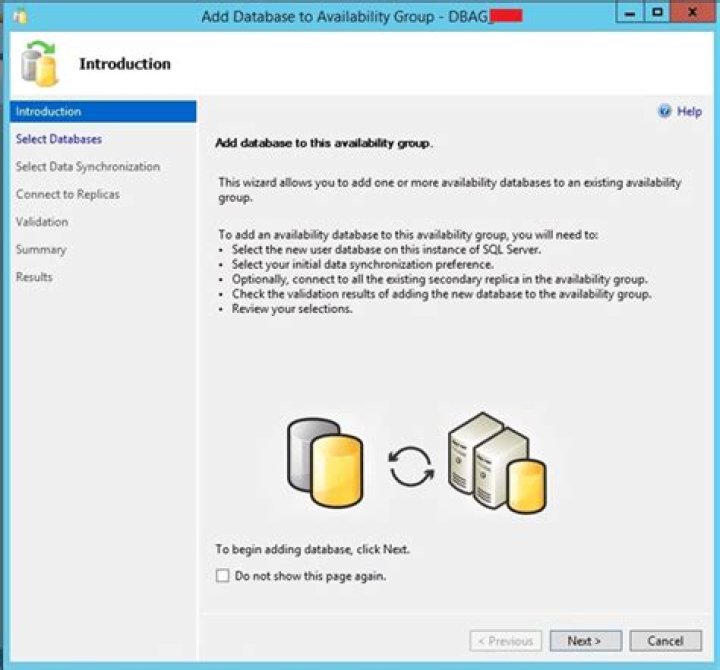Close the wizard window
Image resolution: width=720 pixels, height=670 pixels.
pos(693,12)
